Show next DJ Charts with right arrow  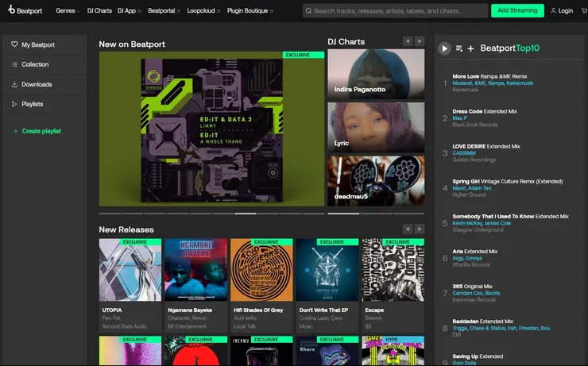(420, 41)
